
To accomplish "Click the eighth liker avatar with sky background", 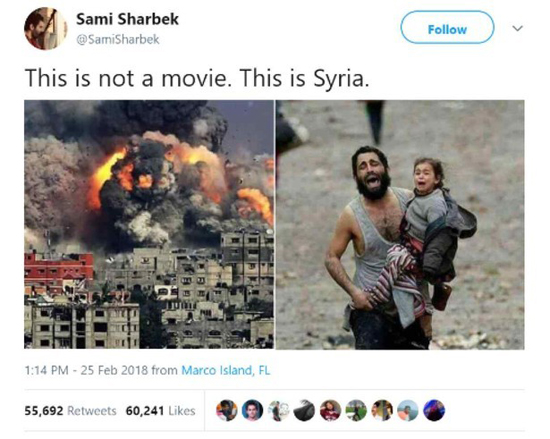I will (x=408, y=410).
